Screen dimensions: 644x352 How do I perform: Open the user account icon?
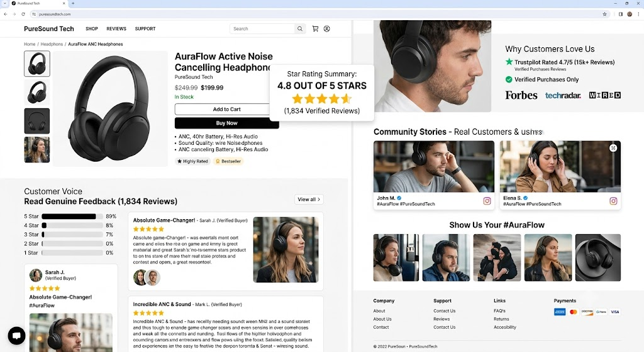[x=326, y=29]
